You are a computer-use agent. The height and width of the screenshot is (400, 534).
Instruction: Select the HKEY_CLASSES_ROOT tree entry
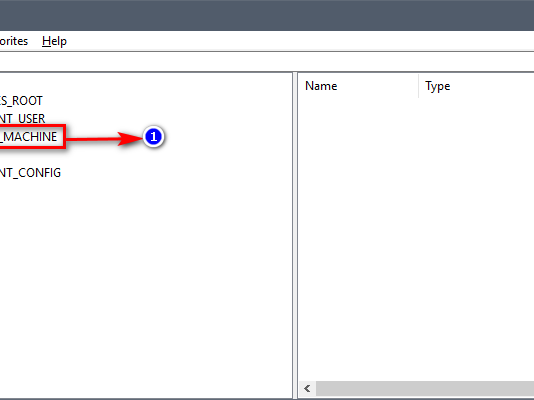point(21,101)
